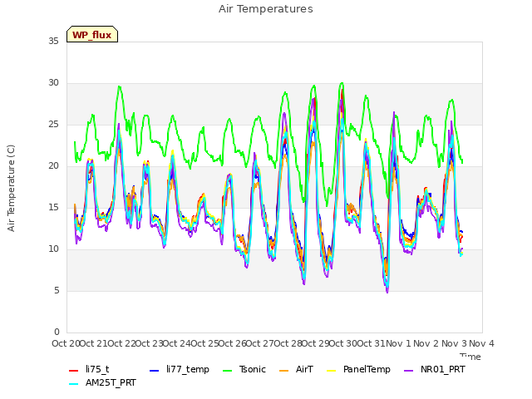The width and height of the screenshot is (532, 399).
Task: Click the Nov 2 x-axis tick label
Action: pos(426,343)
